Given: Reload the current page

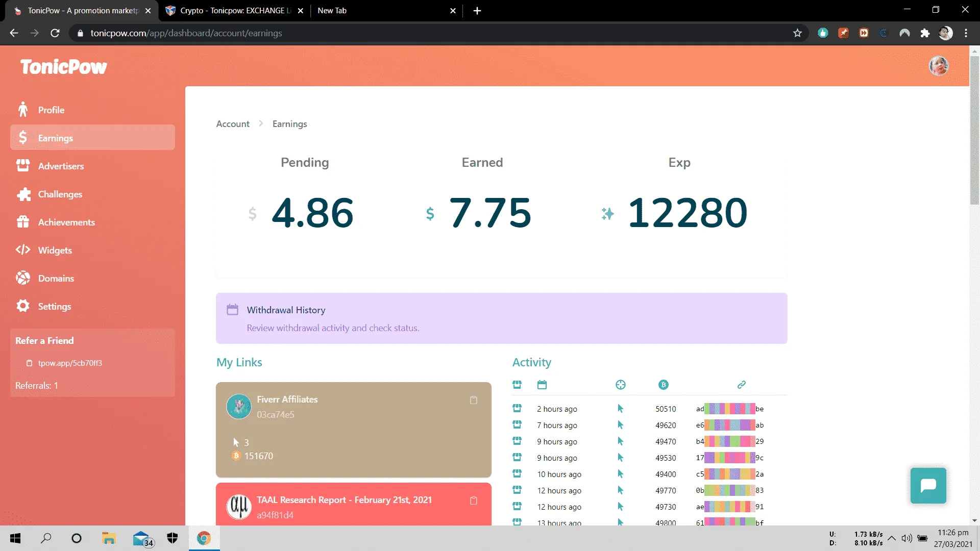Looking at the screenshot, I should coord(55,33).
